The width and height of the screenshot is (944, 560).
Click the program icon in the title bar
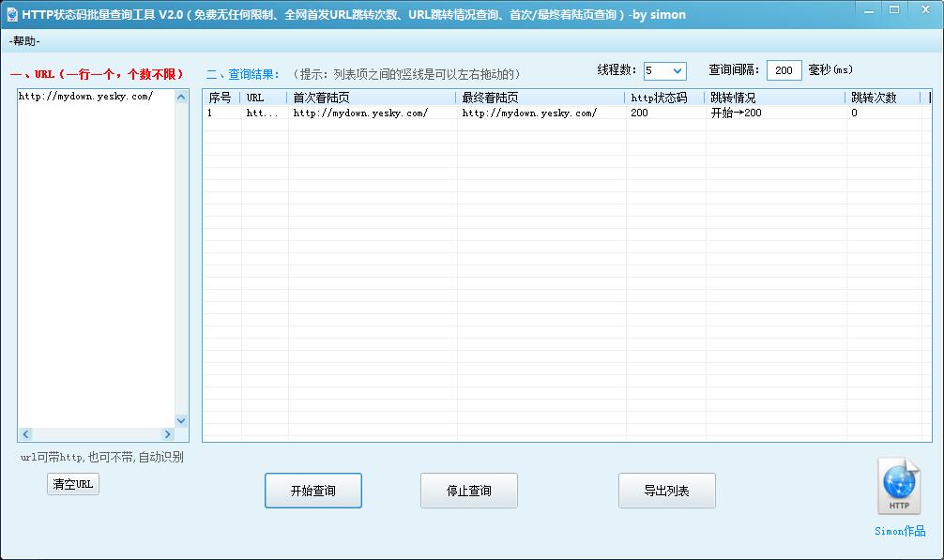(x=12, y=14)
